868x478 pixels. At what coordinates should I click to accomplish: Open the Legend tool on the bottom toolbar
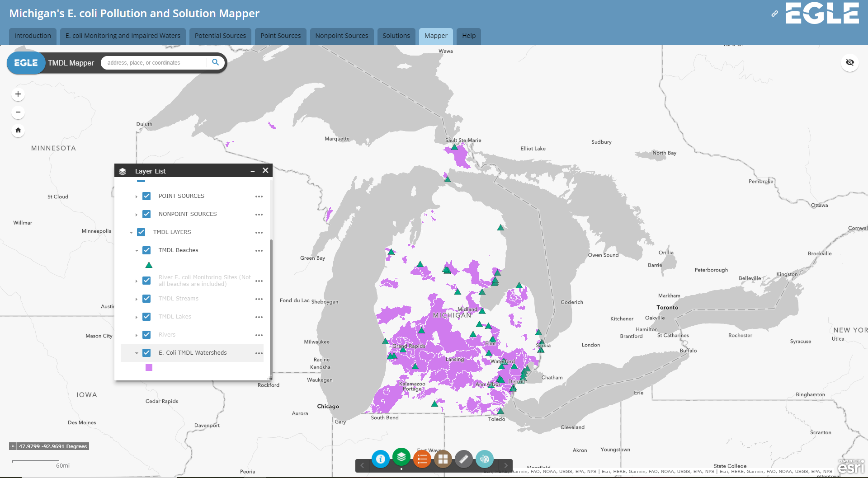pos(422,459)
